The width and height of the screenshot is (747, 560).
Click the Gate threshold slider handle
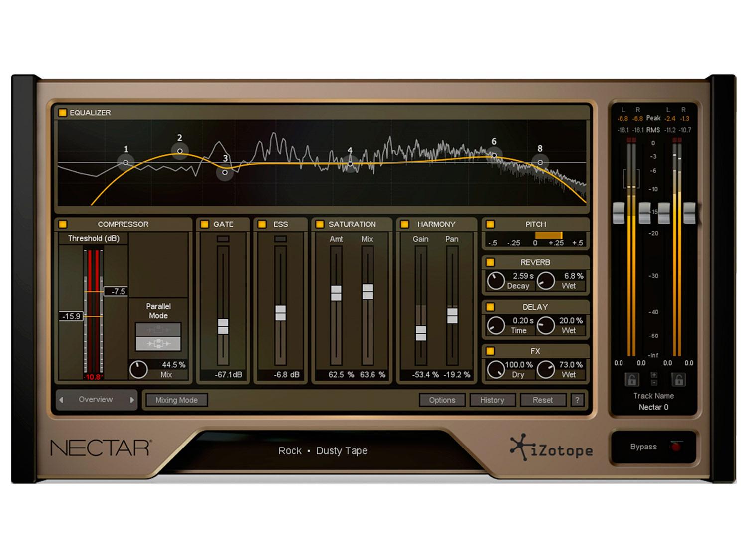click(223, 326)
